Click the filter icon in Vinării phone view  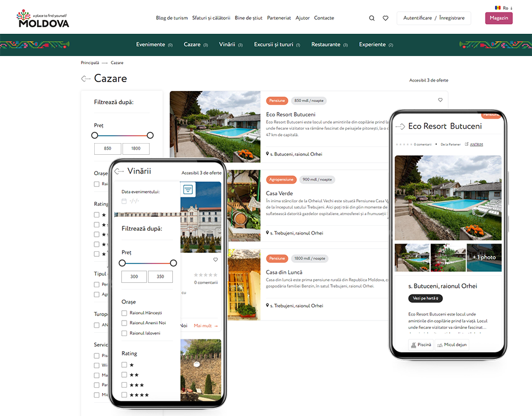coord(188,190)
